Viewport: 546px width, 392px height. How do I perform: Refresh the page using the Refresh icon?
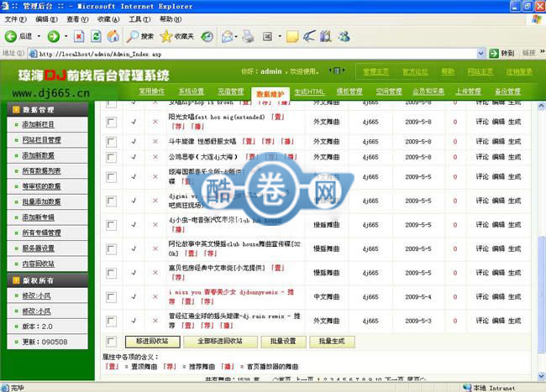coord(96,36)
